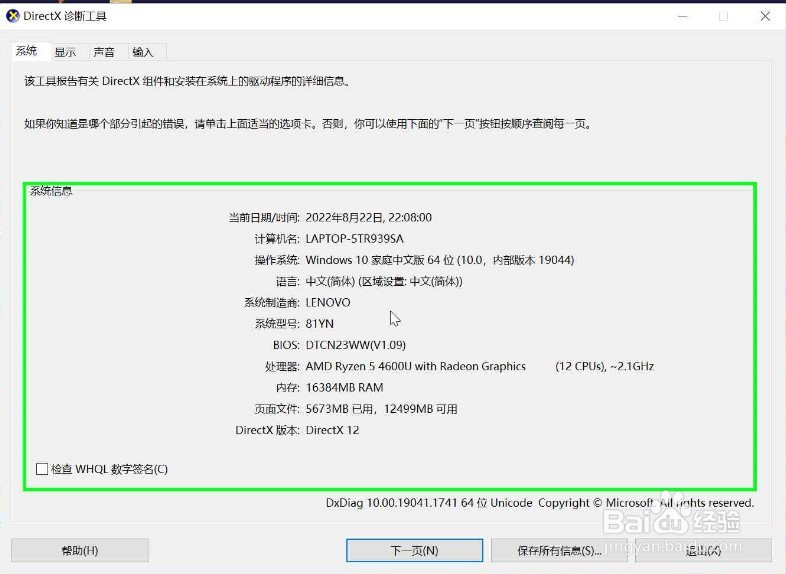The height and width of the screenshot is (574, 786).
Task: Click the 页面文件 label
Action: (276, 409)
